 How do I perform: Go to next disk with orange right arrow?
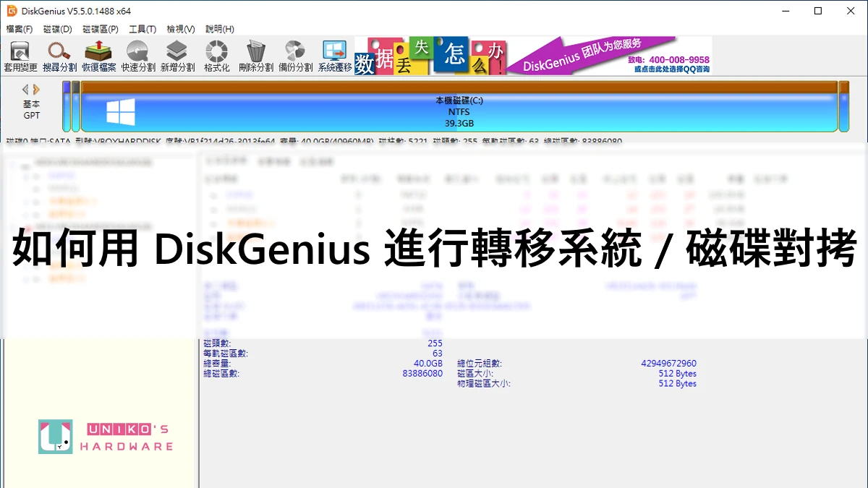(36, 90)
